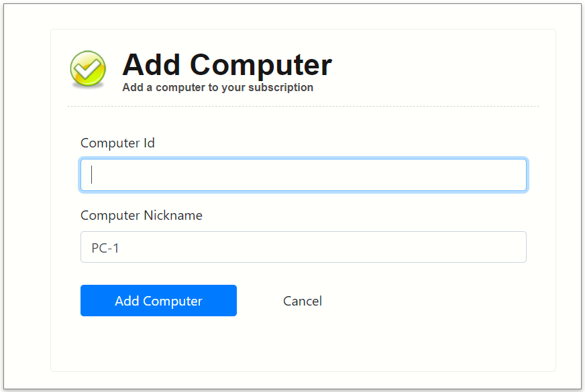This screenshot has height=392, width=585.
Task: Click the green checkmark icon
Action: pos(88,69)
